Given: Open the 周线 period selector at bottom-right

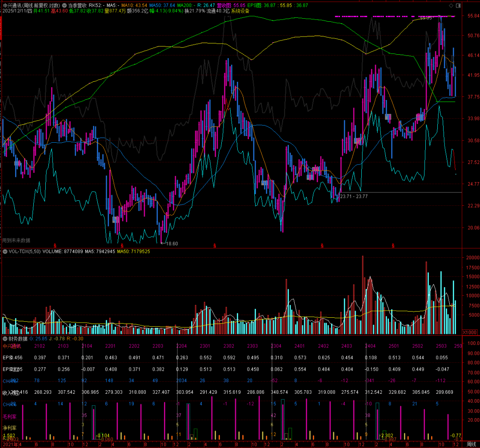Looking at the screenshot, I should click(471, 444).
